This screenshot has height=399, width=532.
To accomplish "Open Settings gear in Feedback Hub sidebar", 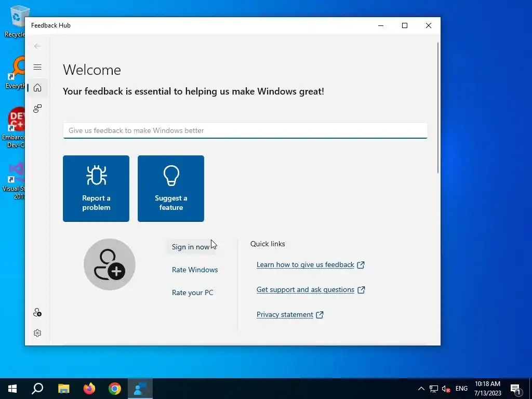I will (x=37, y=333).
